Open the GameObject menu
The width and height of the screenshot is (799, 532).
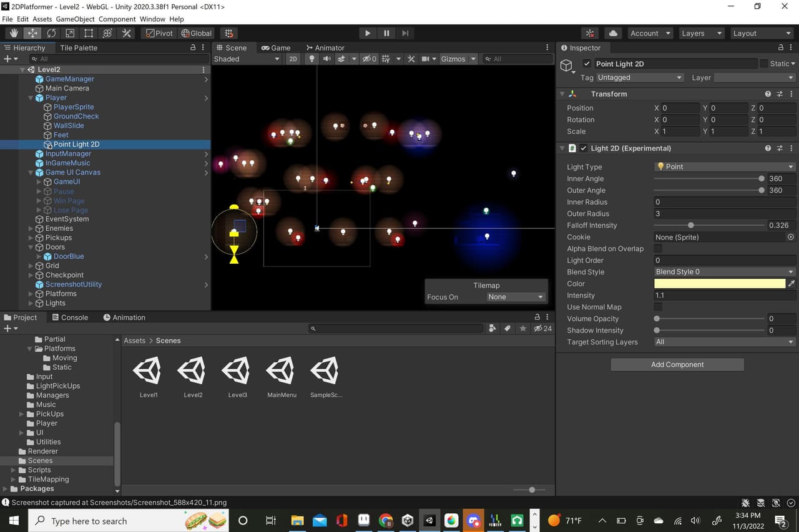coord(75,19)
